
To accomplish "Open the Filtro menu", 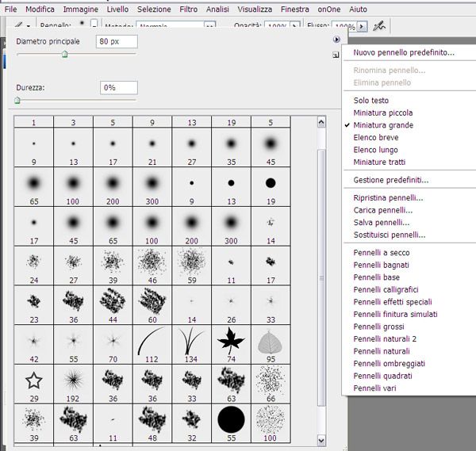I will pyautogui.click(x=188, y=10).
